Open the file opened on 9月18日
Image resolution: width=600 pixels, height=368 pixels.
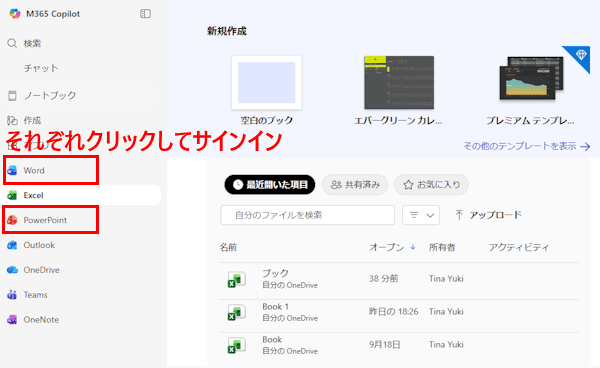(272, 339)
